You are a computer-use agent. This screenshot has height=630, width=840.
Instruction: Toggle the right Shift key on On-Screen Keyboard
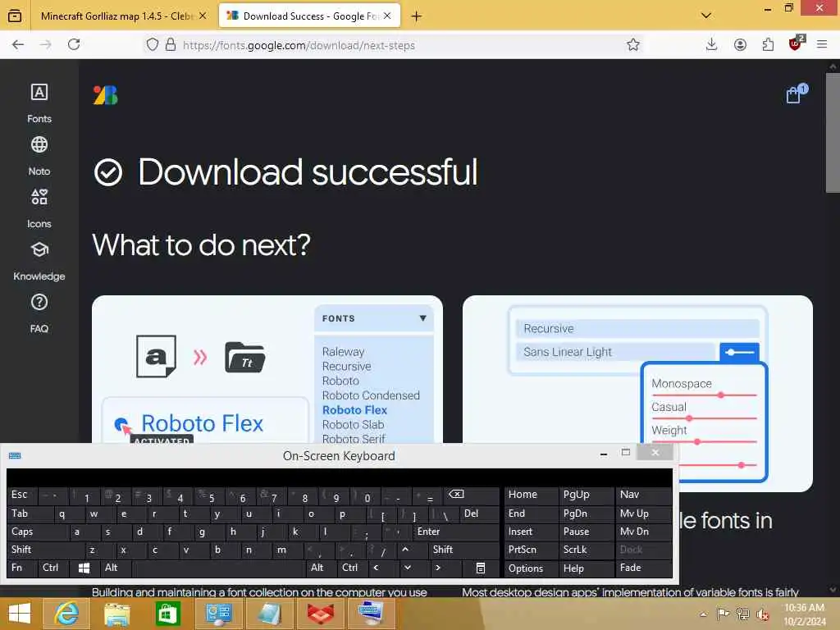(x=463, y=550)
